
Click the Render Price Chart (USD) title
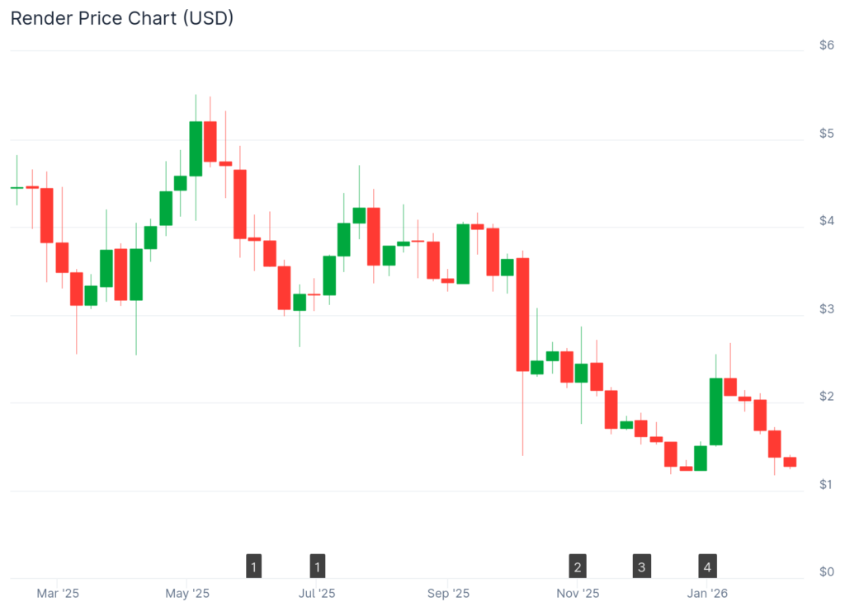(x=122, y=18)
